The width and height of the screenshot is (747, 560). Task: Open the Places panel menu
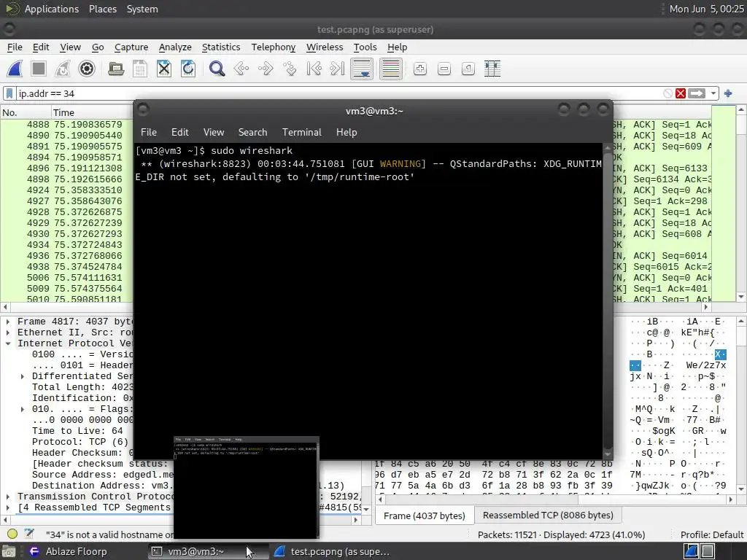coord(103,9)
